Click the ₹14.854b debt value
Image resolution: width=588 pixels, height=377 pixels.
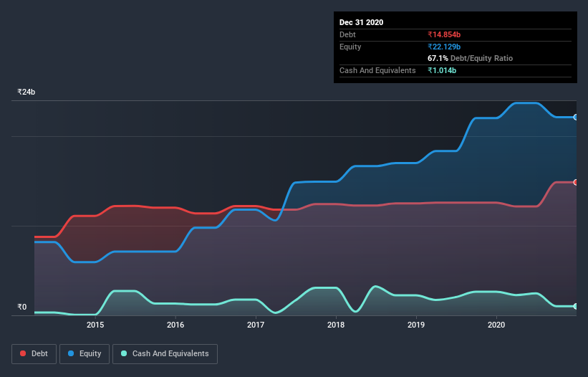tap(444, 34)
